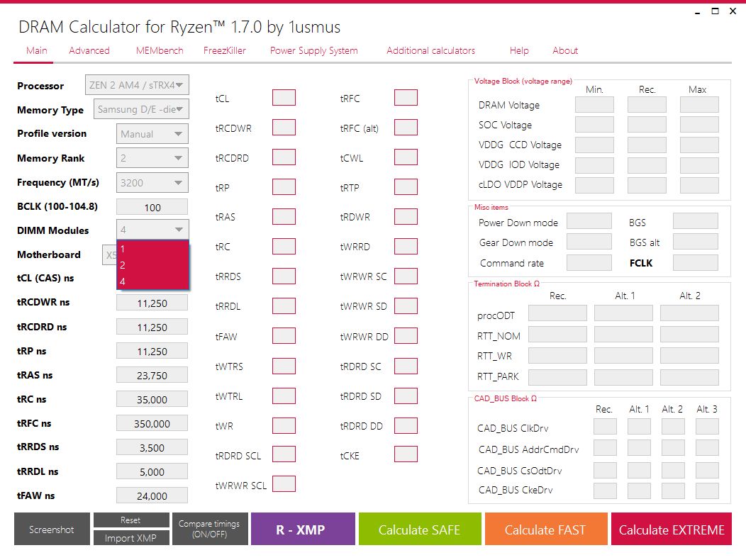Screen dimensions: 746x560
Task: Click the R - XMP button
Action: pos(303,529)
